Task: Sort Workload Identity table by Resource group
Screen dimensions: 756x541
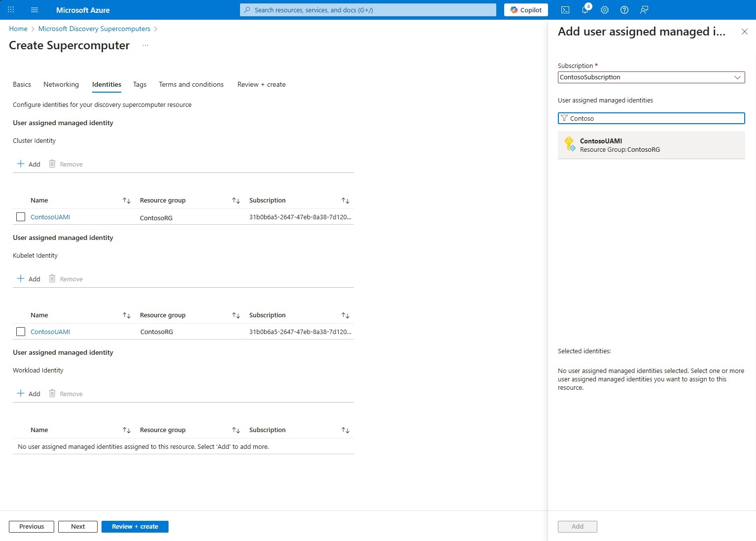Action: [x=236, y=430]
